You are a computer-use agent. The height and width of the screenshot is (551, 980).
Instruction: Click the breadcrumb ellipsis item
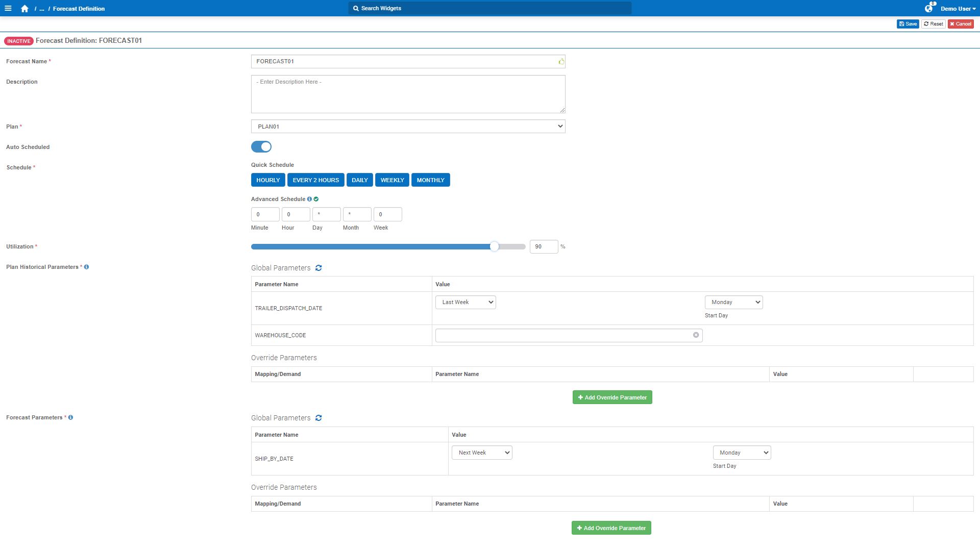(x=42, y=9)
